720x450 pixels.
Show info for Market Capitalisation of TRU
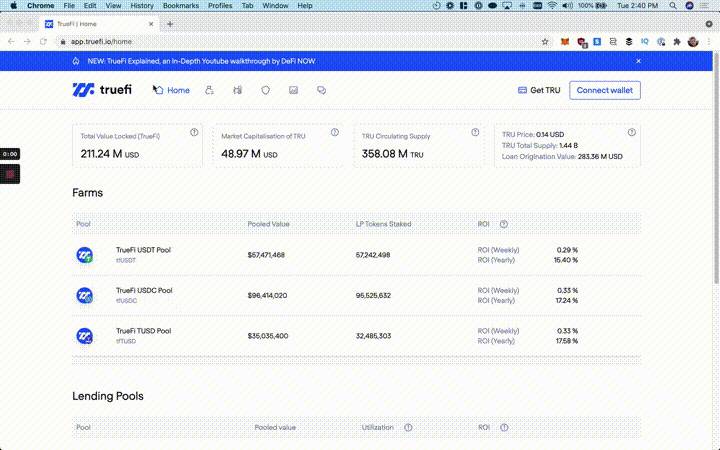click(335, 132)
